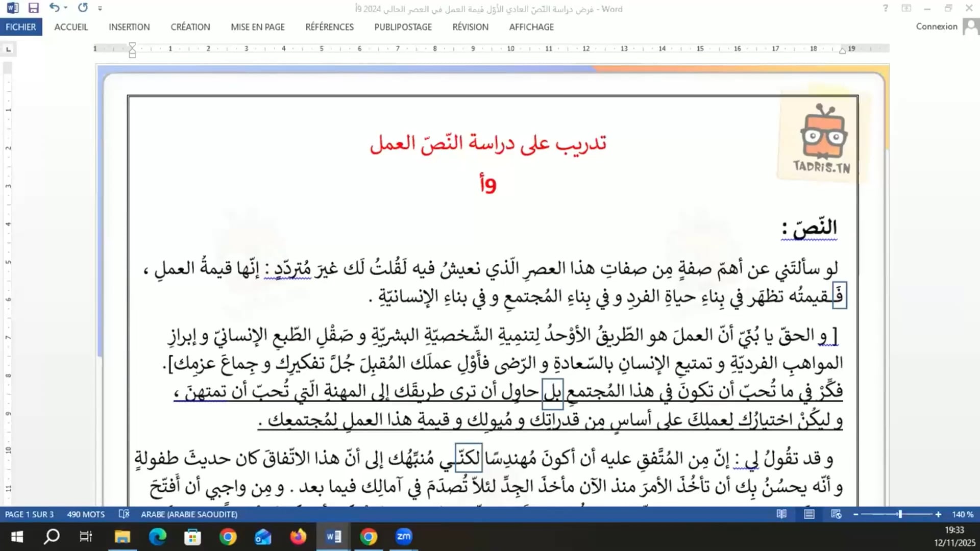Open the proofing errors book icon
This screenshot has width=980, height=551.
pos(124,514)
